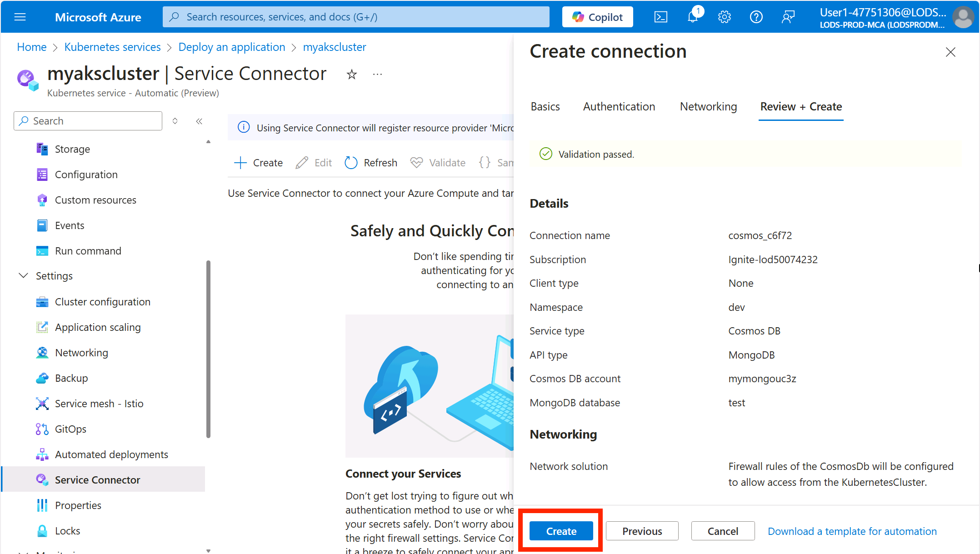980x554 pixels.
Task: Click the info icon in the banner
Action: coord(244,127)
